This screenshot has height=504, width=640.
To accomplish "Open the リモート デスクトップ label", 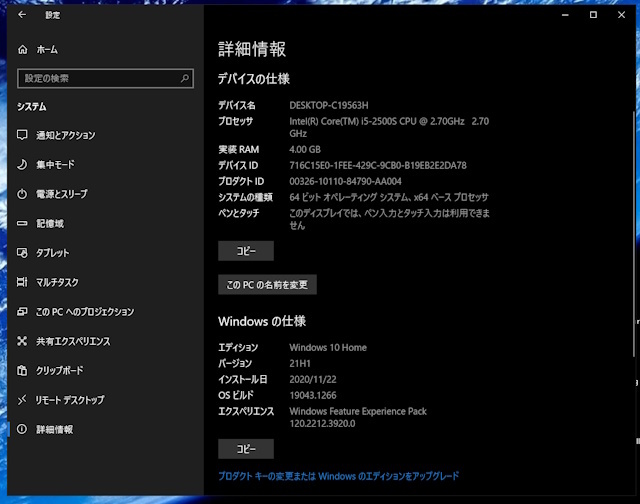I will click(x=70, y=400).
